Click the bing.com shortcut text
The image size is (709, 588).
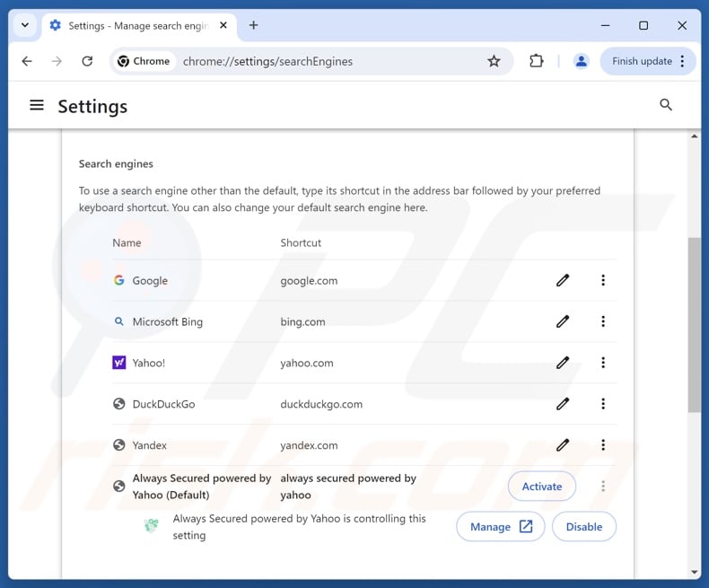pyautogui.click(x=302, y=322)
